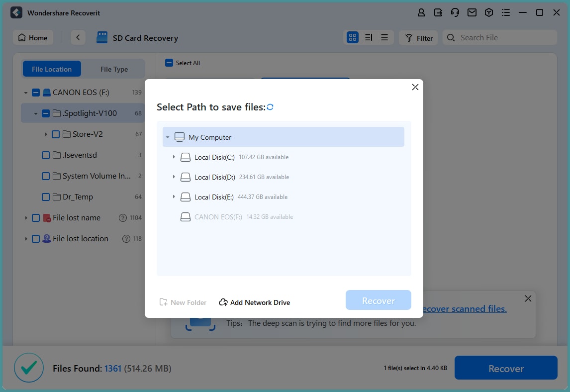Click the '444.37 GB available' text
The height and width of the screenshot is (392, 570).
click(263, 197)
